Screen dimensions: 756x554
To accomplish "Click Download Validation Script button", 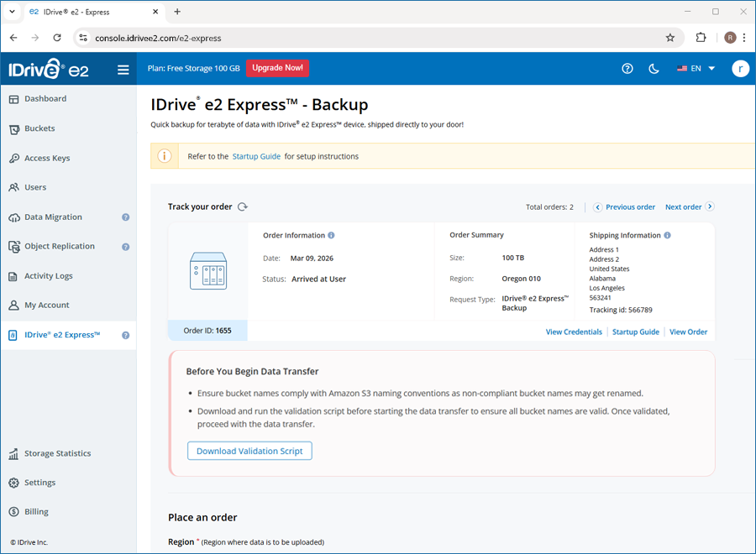I will [x=249, y=451].
